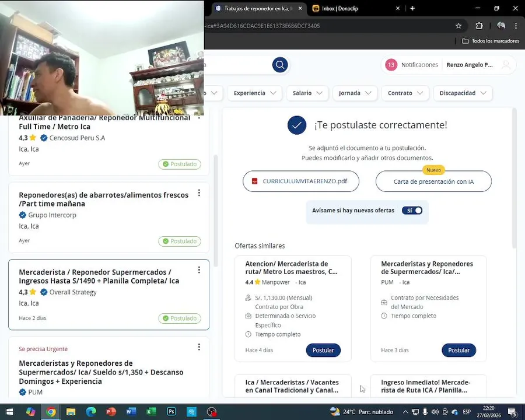Open the Chrome profile avatar in toolbar
This screenshot has height=420, width=525.
coord(501,26)
